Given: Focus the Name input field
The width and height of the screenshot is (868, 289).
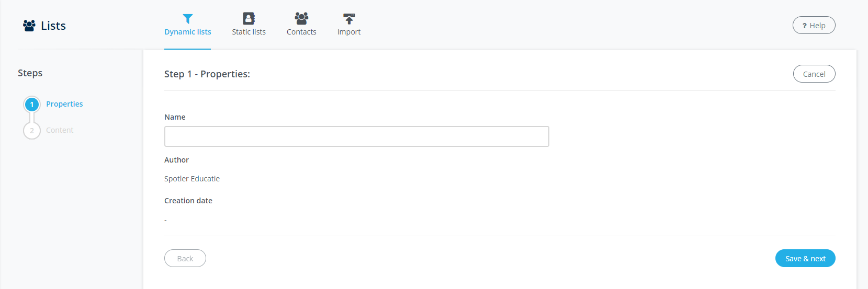Looking at the screenshot, I should coord(356,136).
